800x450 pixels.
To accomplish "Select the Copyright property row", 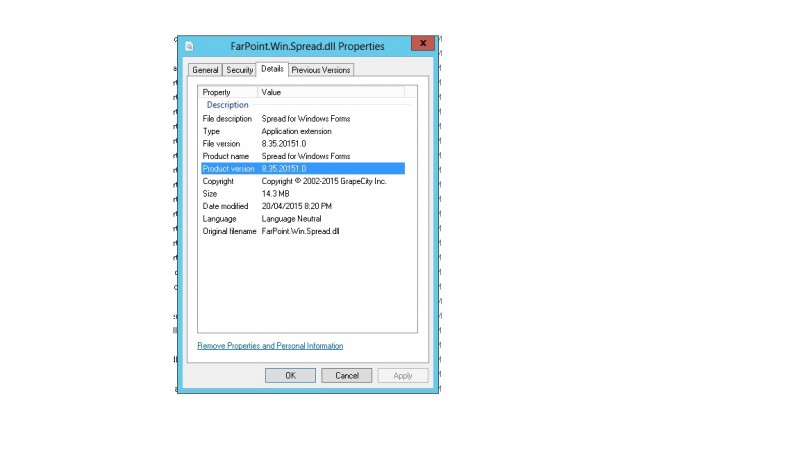I will pos(300,181).
